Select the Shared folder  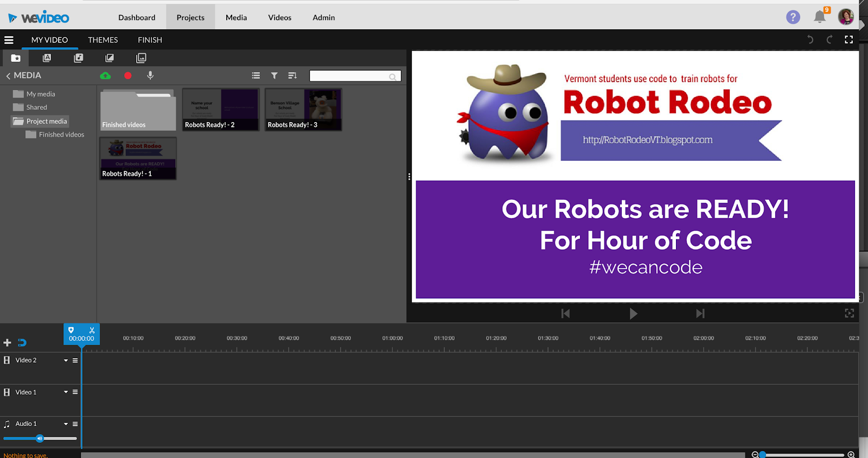[30, 107]
